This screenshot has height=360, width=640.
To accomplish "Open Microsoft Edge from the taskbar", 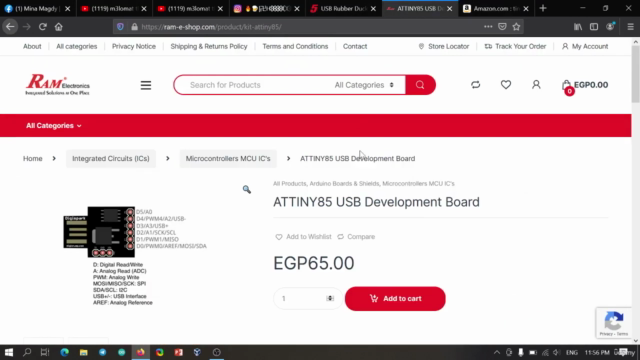I will coord(64,352).
